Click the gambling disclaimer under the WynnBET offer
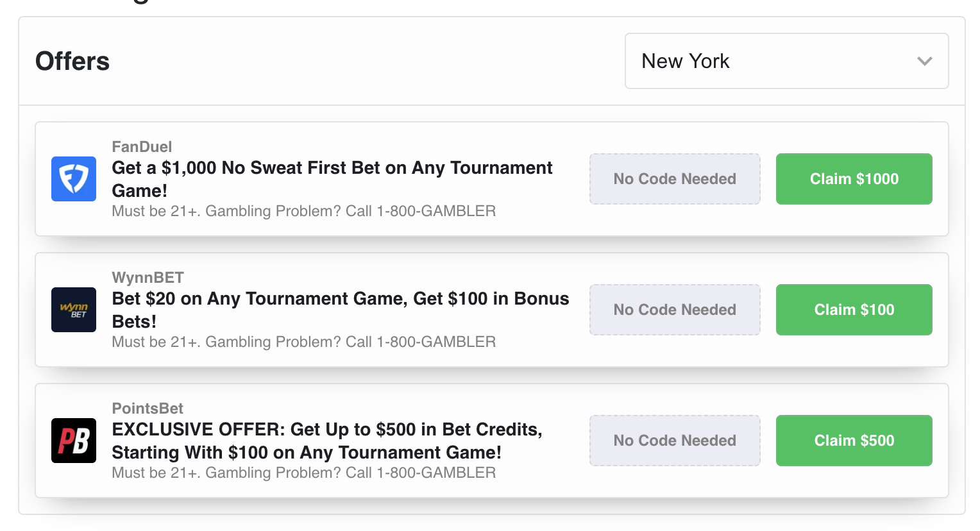This screenshot has width=980, height=531. pos(303,342)
